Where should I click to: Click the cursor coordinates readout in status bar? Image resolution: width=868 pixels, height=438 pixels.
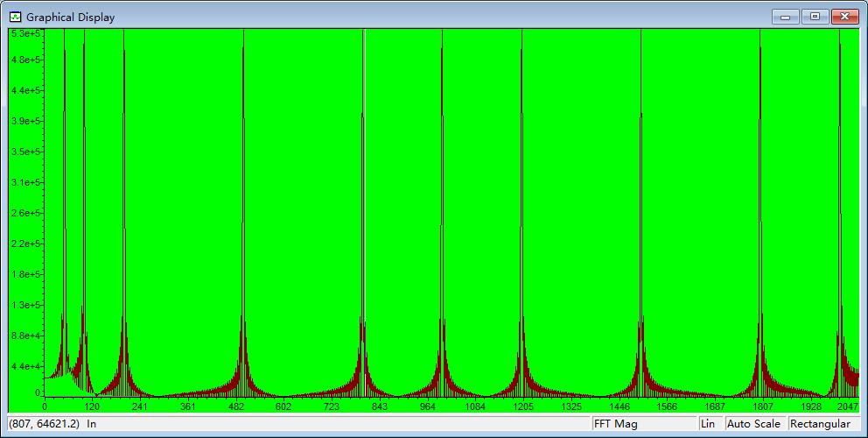[45, 424]
